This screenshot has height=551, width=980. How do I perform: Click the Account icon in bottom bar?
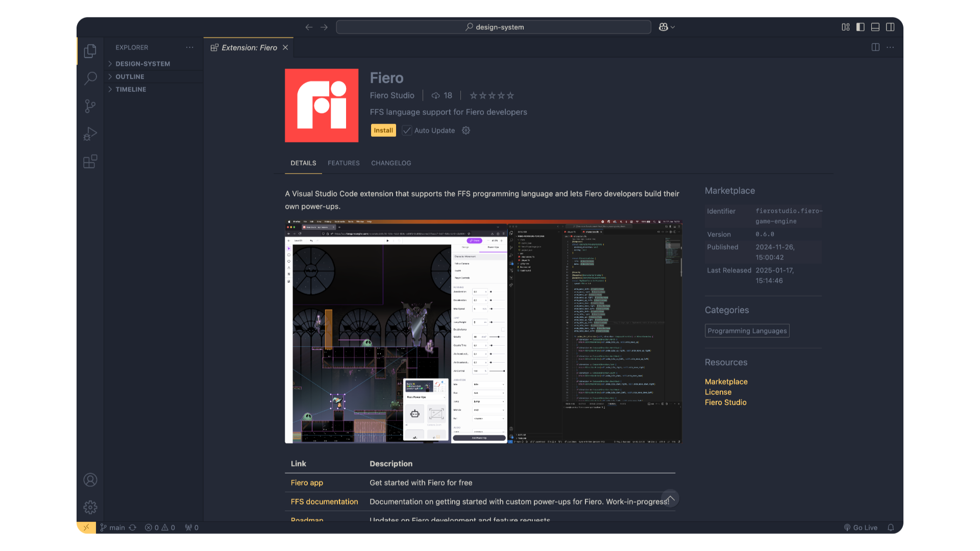point(90,480)
